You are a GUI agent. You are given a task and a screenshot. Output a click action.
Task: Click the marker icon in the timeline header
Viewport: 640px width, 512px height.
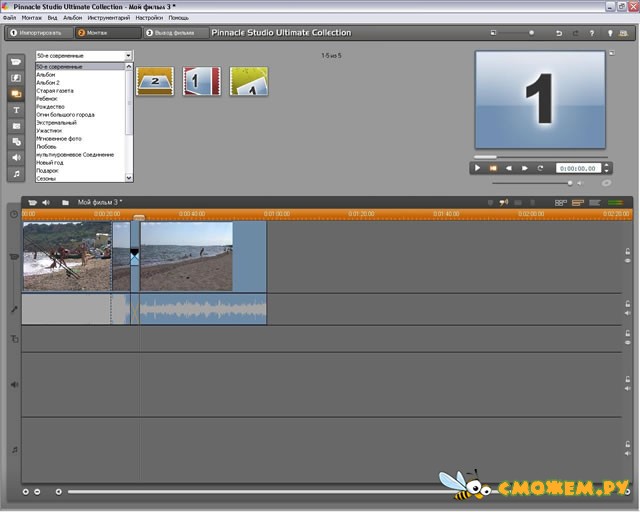point(490,203)
